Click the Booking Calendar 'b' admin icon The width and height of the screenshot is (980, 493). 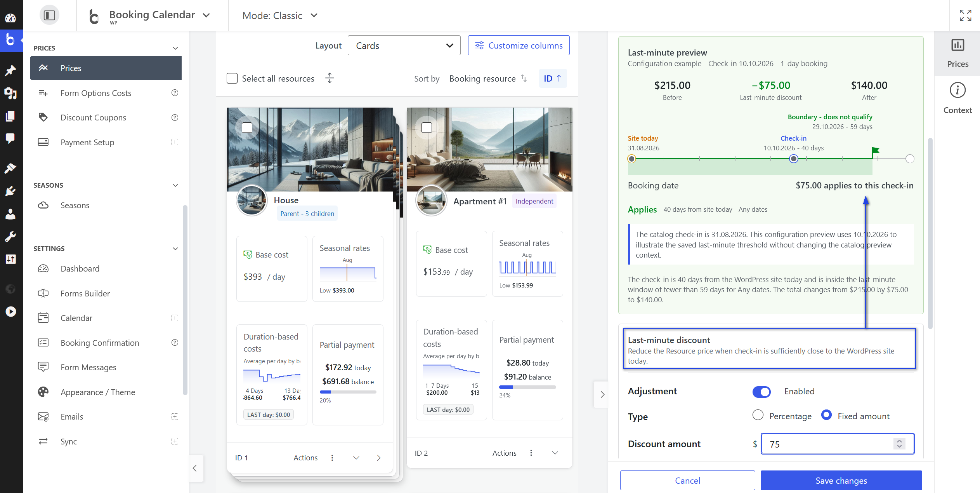coord(10,40)
